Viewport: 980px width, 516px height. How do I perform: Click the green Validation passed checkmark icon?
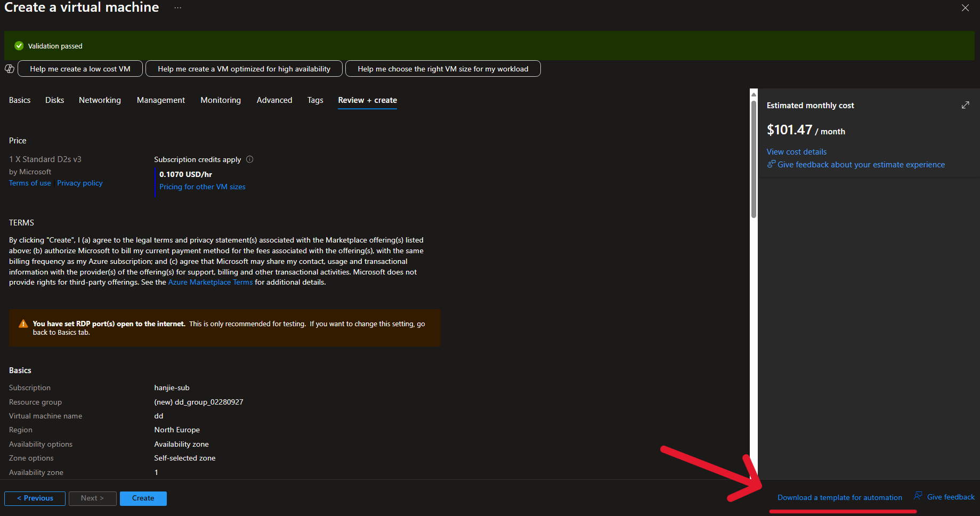click(x=19, y=46)
